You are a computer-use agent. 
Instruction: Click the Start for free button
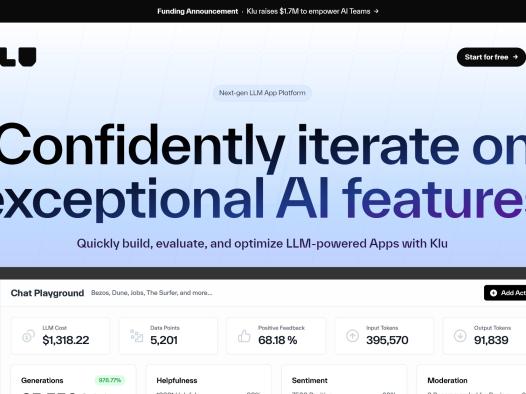(491, 57)
